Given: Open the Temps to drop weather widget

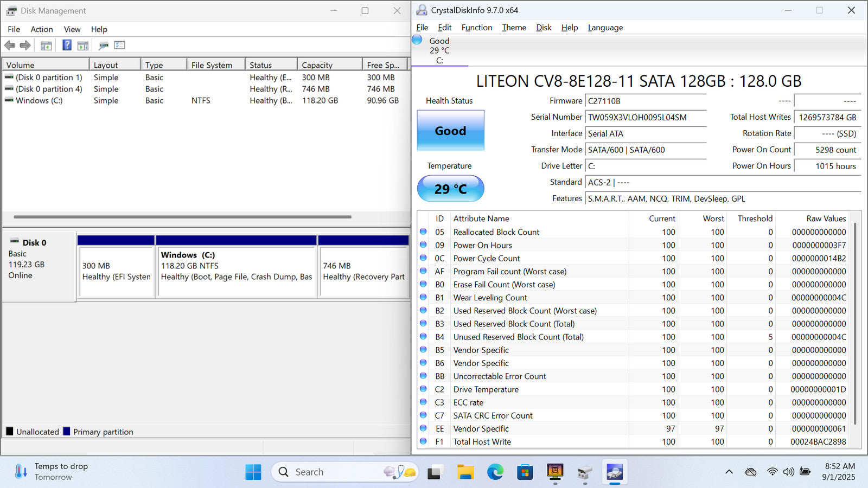Looking at the screenshot, I should tap(52, 472).
